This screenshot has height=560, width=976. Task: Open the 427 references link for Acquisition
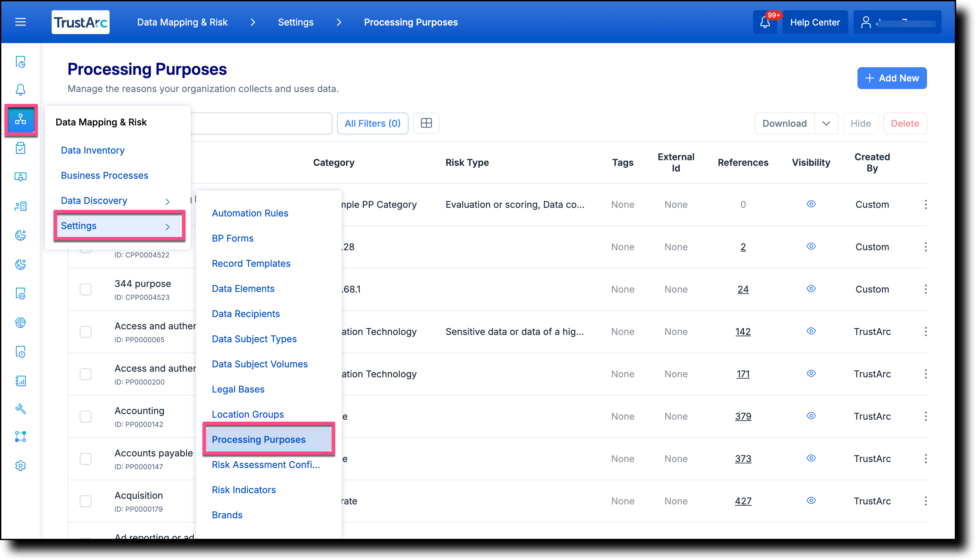743,501
